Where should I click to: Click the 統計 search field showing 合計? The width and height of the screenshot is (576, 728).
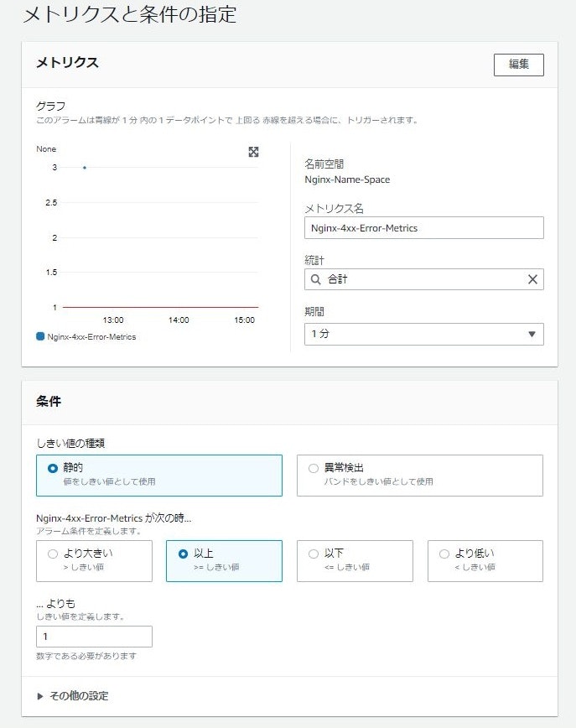tap(423, 279)
